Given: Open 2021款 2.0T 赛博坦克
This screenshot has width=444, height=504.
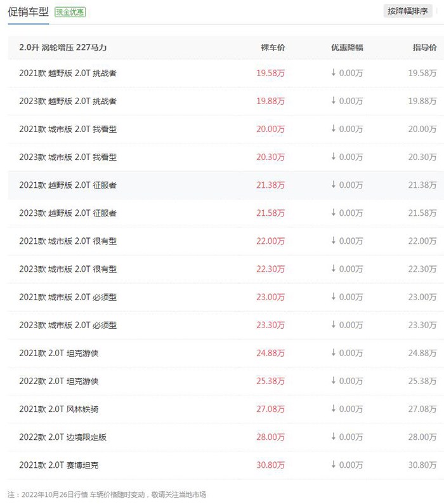Looking at the screenshot, I should [59, 465].
